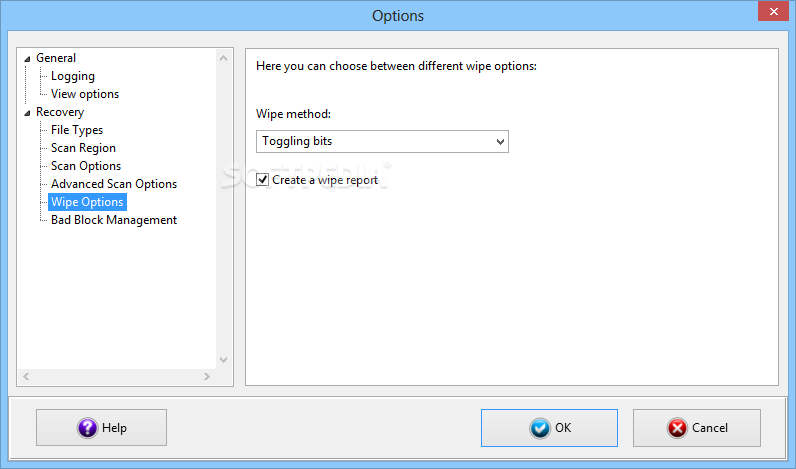The height and width of the screenshot is (469, 796).
Task: Show Advanced Scan Options settings
Action: tap(114, 184)
